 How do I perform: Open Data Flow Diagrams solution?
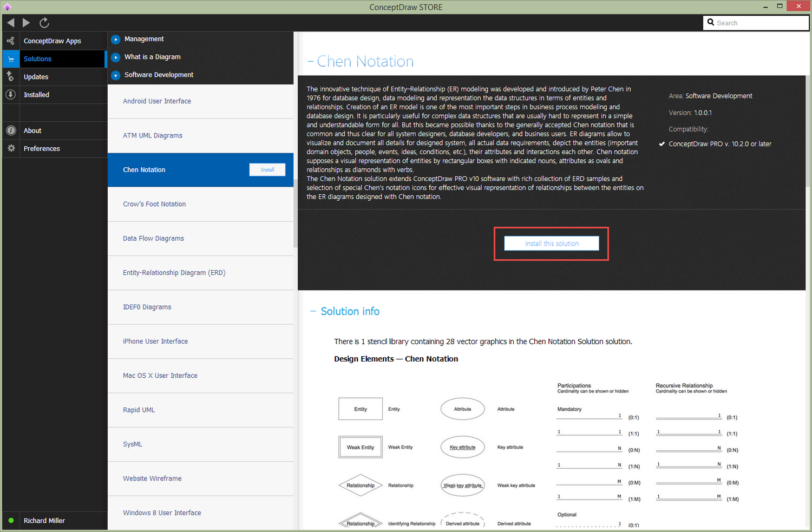click(200, 238)
